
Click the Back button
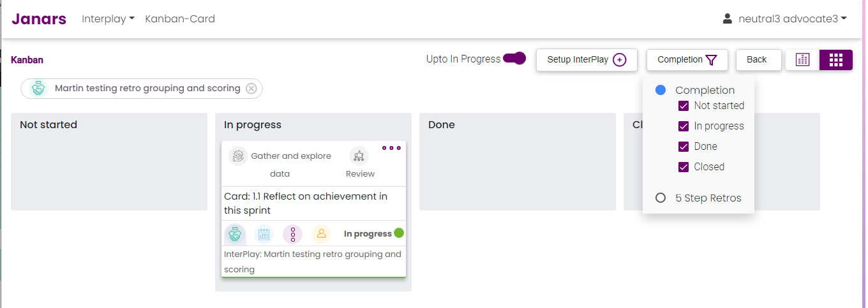pyautogui.click(x=758, y=59)
